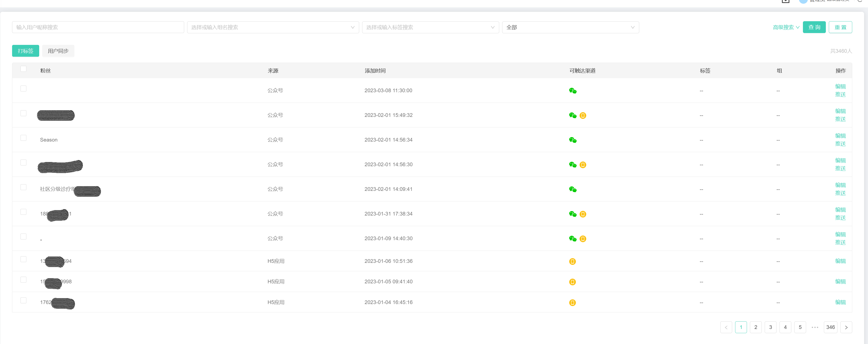Click the 可触达渠道 column header
The width and height of the screenshot is (868, 344).
coord(582,71)
